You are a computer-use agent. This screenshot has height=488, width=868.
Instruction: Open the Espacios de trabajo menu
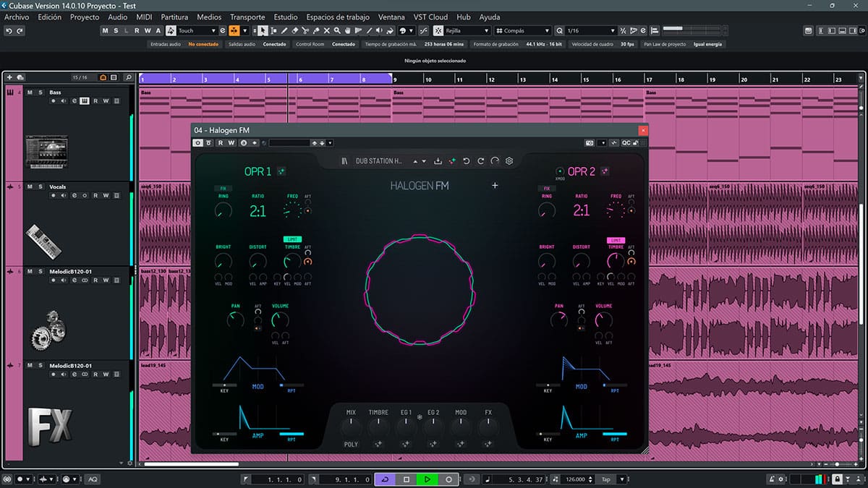338,17
